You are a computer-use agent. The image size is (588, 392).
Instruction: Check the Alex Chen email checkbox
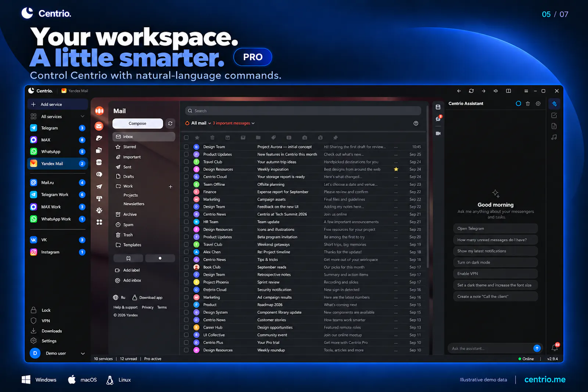[186, 252]
